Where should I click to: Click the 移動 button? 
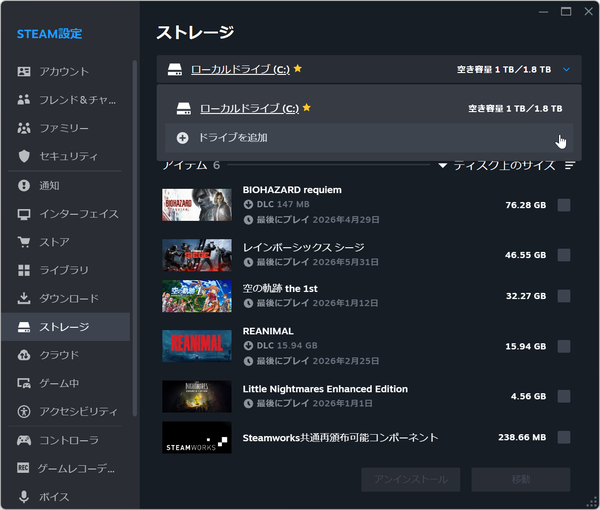521,479
